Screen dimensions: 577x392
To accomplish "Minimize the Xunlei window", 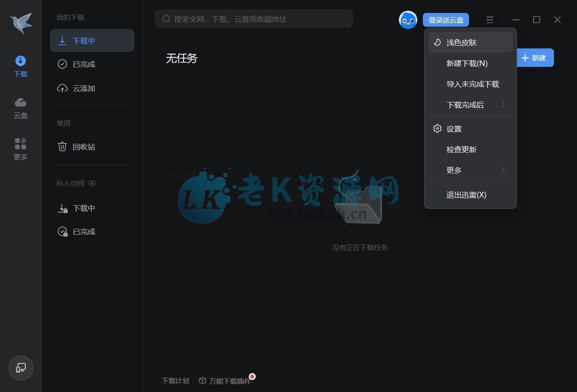I will click(x=516, y=20).
